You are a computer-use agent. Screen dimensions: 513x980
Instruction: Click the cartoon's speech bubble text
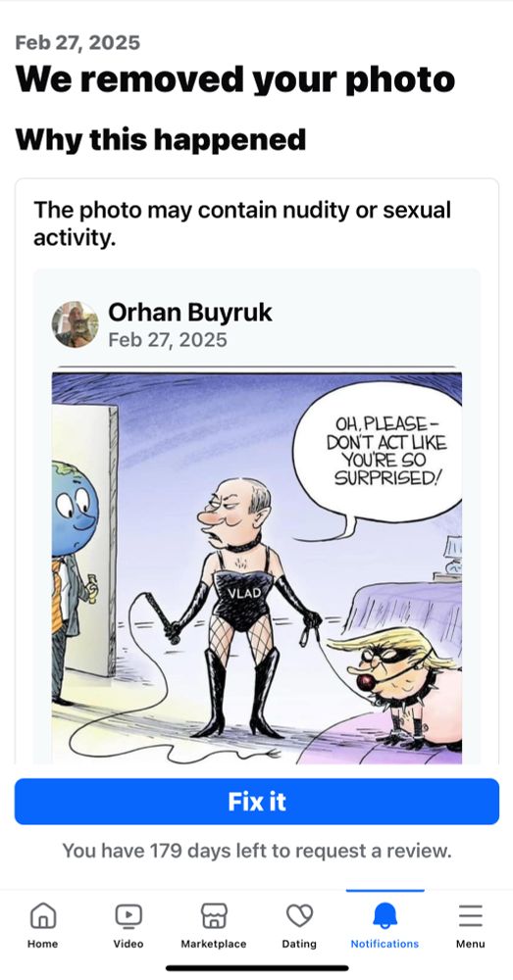[x=386, y=451]
